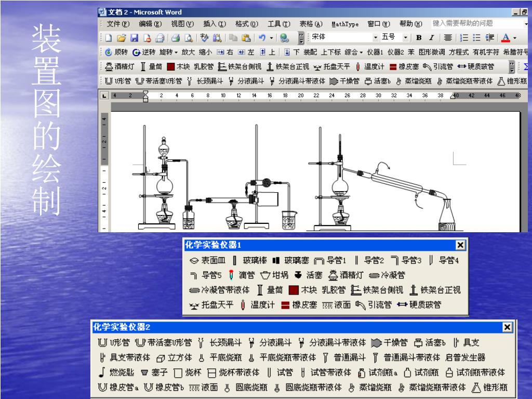Click the 上 move-up tool in Word toolbar
Viewport: 532px width, 399px height.
pyautogui.click(x=268, y=52)
